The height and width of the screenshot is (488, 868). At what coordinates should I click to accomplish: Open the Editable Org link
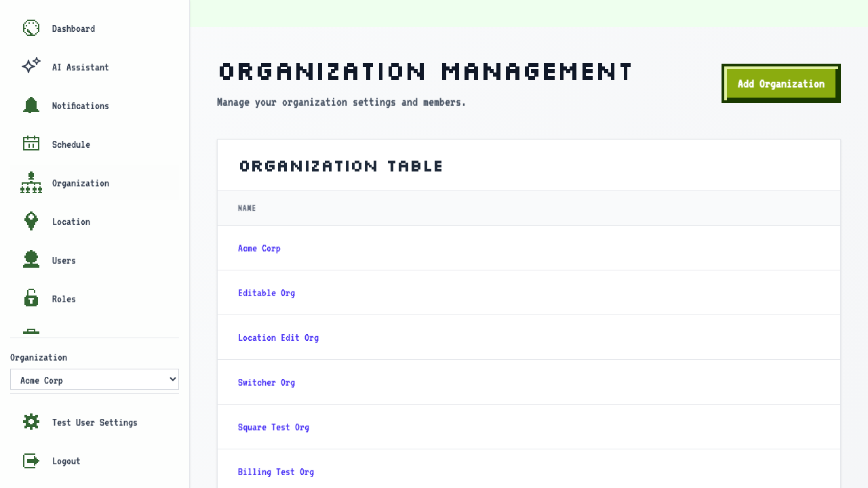267,293
